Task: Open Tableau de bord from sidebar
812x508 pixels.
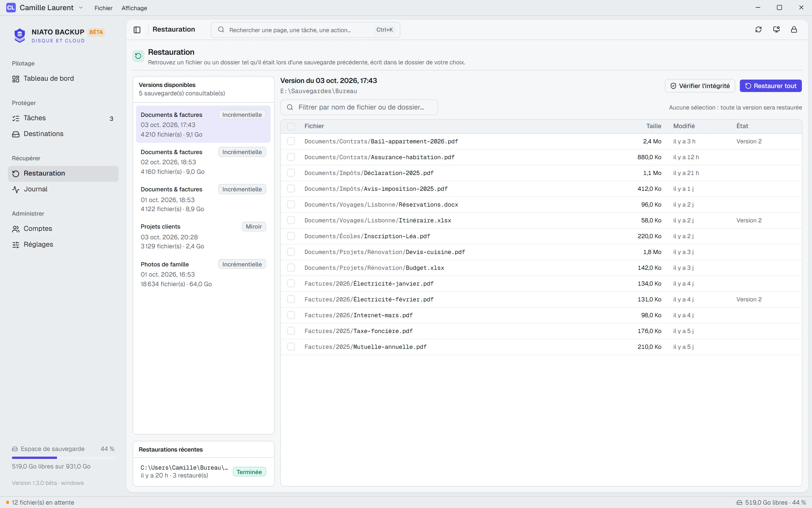Action: (x=63, y=79)
